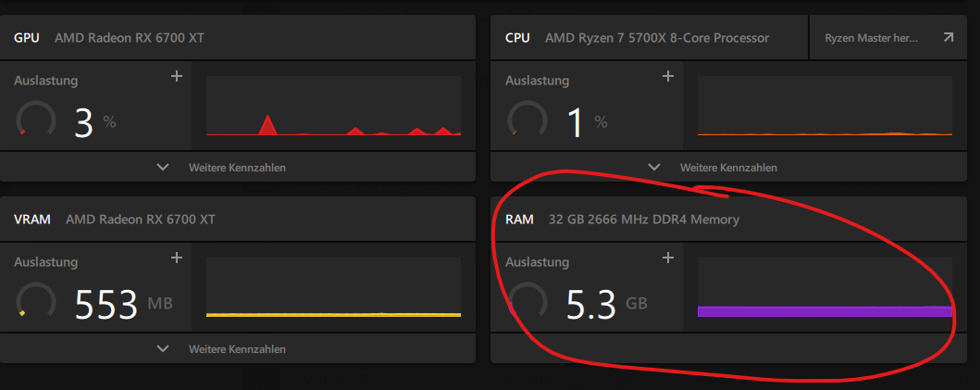This screenshot has height=390, width=980.
Task: Click Auslastung label in RAM panel
Action: (537, 261)
